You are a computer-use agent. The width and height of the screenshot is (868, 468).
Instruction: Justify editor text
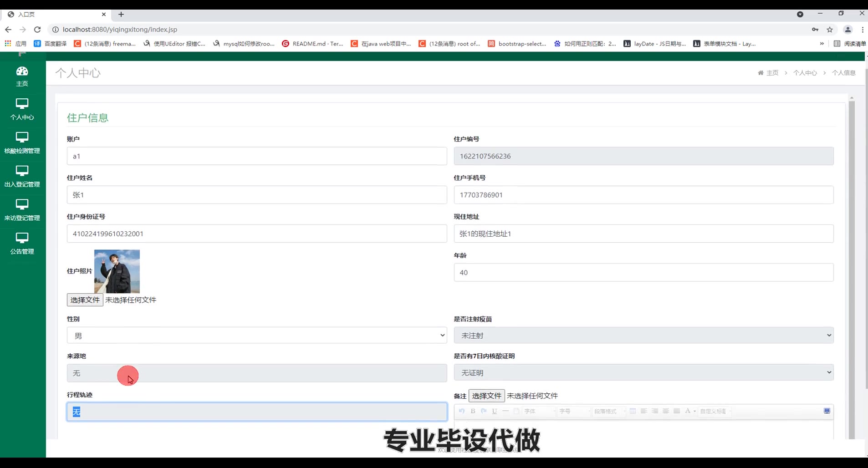pyautogui.click(x=677, y=411)
